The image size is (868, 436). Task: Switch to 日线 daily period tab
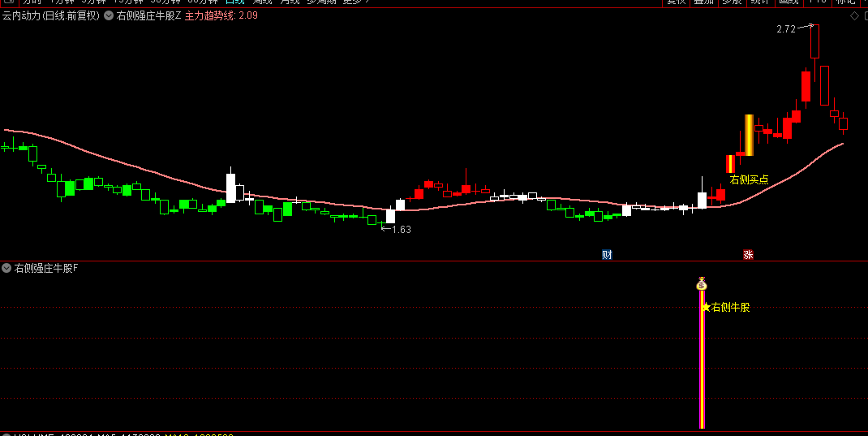tap(234, 2)
